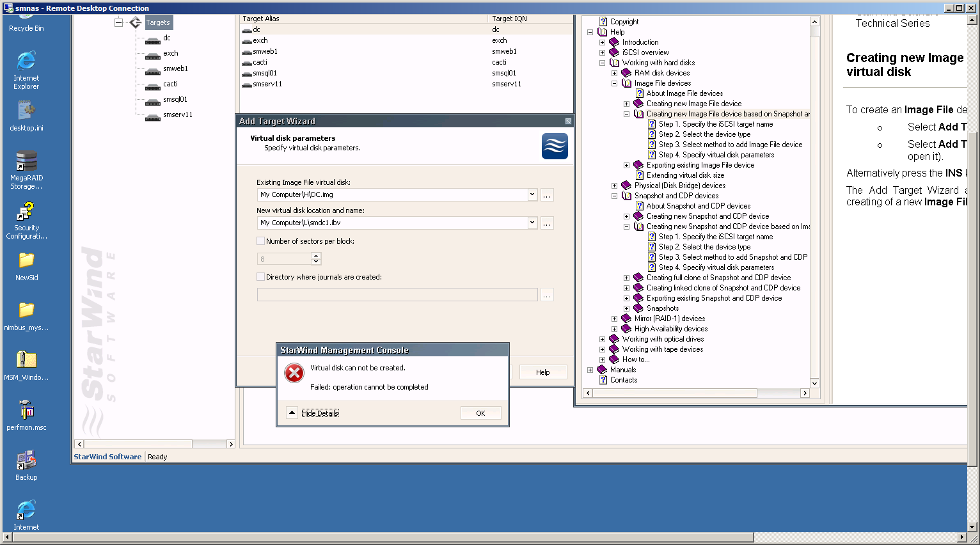Increase sectors per block spinner value
The height and width of the screenshot is (545, 980).
pyautogui.click(x=316, y=256)
